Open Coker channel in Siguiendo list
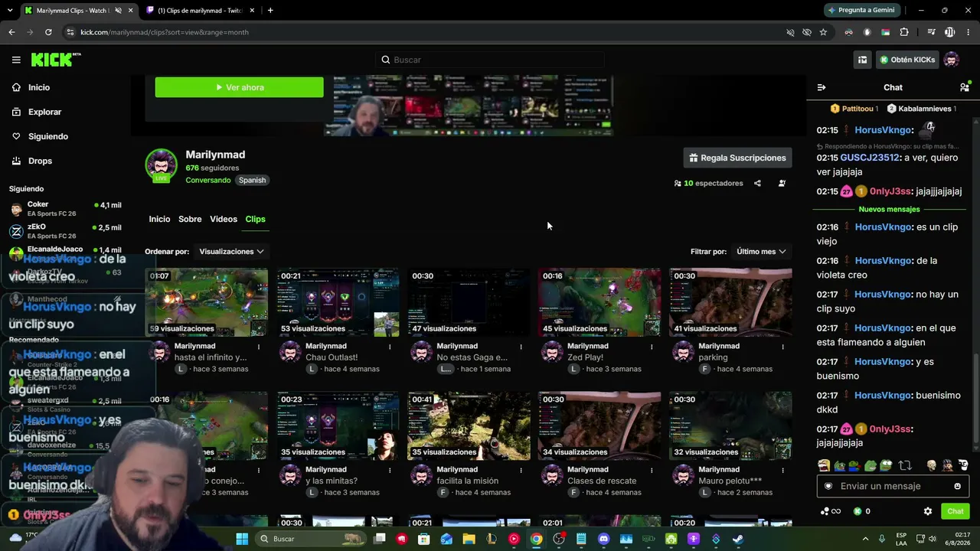Image resolution: width=980 pixels, height=551 pixels. (x=65, y=208)
